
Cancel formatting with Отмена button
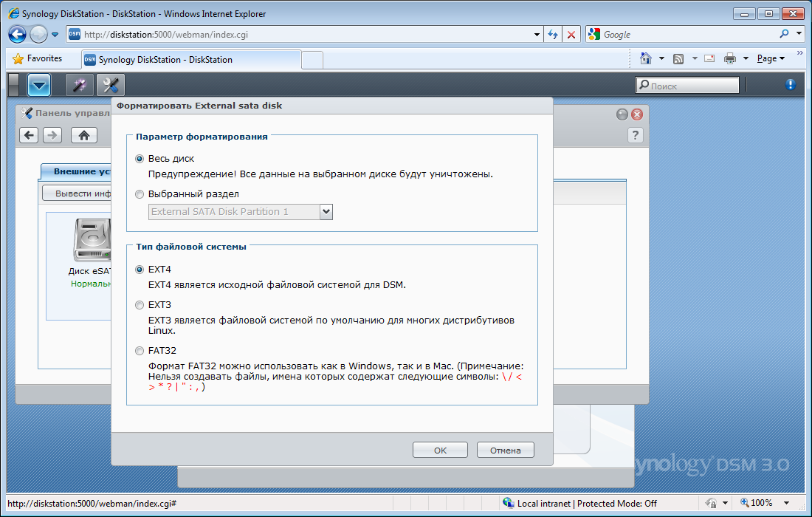click(x=506, y=451)
